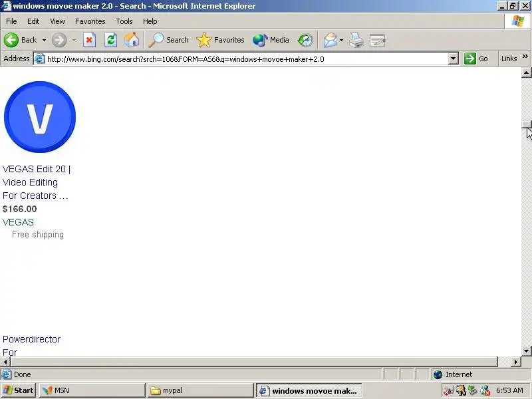The width and height of the screenshot is (532, 399).
Task: Click windows movoe maker taskbar button
Action: [x=309, y=390]
